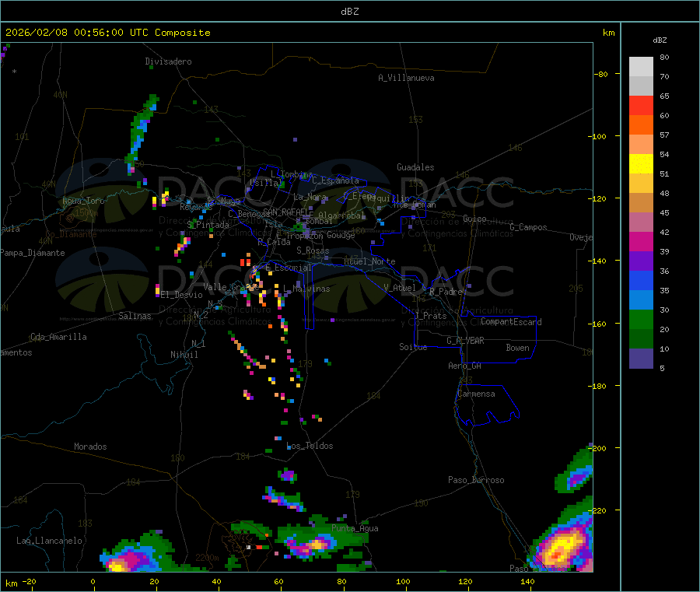
Task: Click the Los_Toldos location label
Action: [310, 446]
